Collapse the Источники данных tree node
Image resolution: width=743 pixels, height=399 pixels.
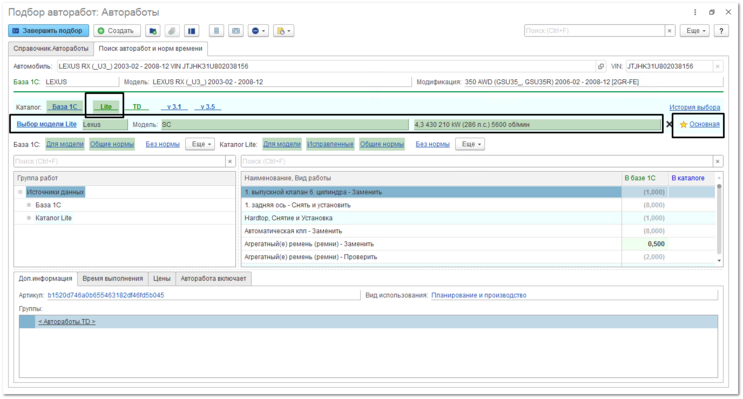point(20,192)
